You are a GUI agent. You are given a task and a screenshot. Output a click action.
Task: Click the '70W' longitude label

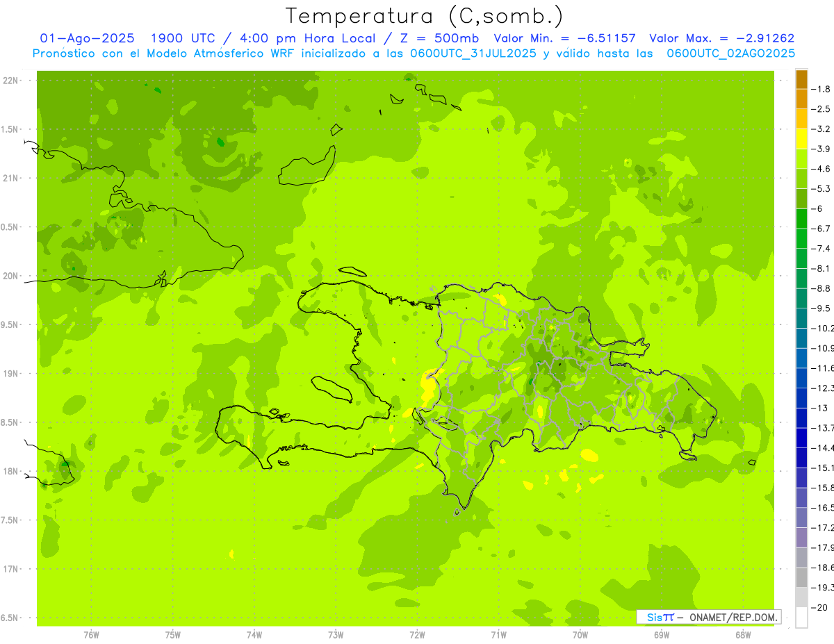[x=580, y=635]
